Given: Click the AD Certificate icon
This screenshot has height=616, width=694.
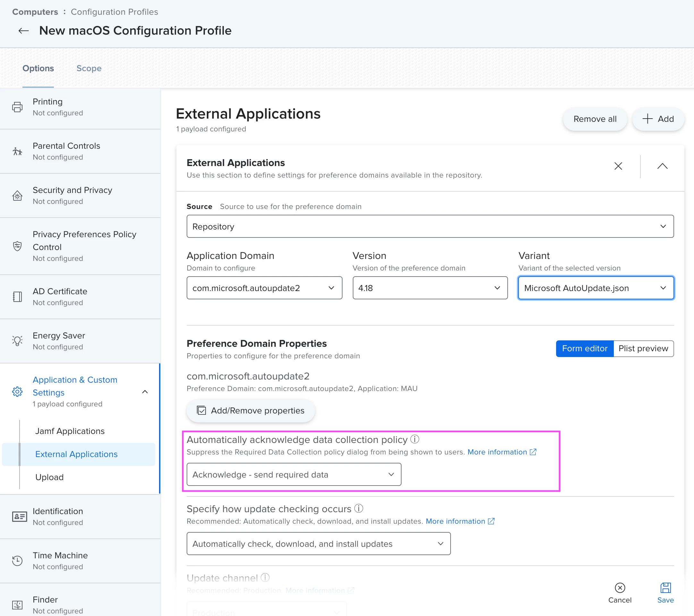Looking at the screenshot, I should 17,297.
